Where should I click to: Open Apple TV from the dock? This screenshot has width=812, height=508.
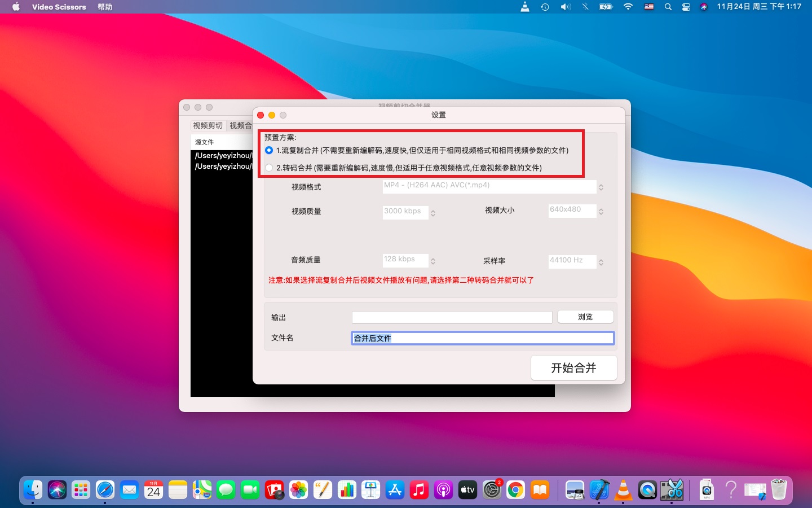[x=467, y=490]
